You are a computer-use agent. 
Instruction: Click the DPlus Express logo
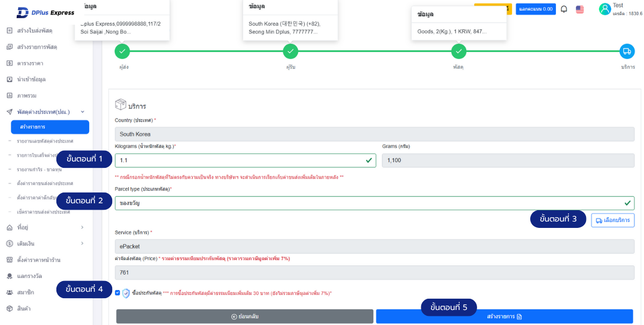point(45,12)
